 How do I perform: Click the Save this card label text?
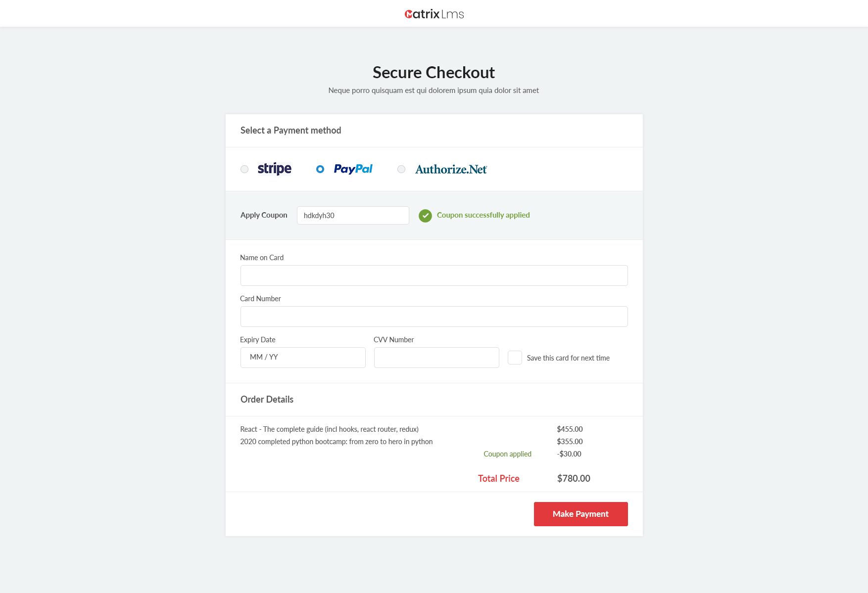tap(568, 358)
